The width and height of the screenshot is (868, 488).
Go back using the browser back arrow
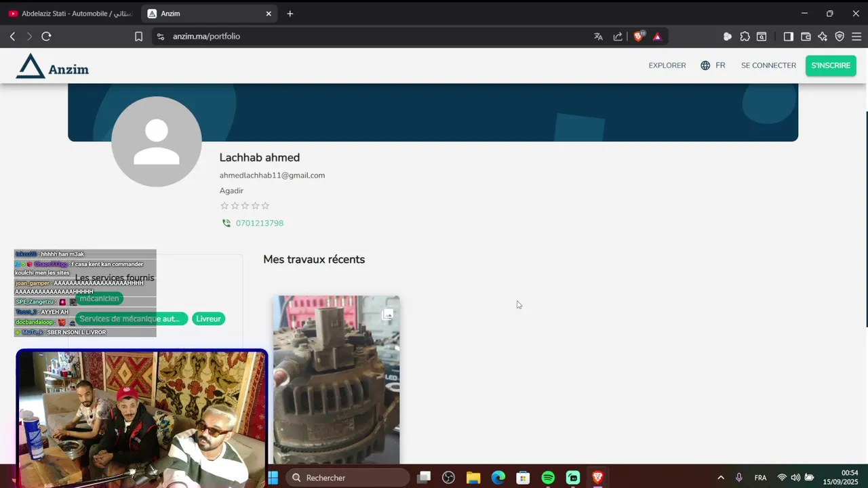click(12, 37)
